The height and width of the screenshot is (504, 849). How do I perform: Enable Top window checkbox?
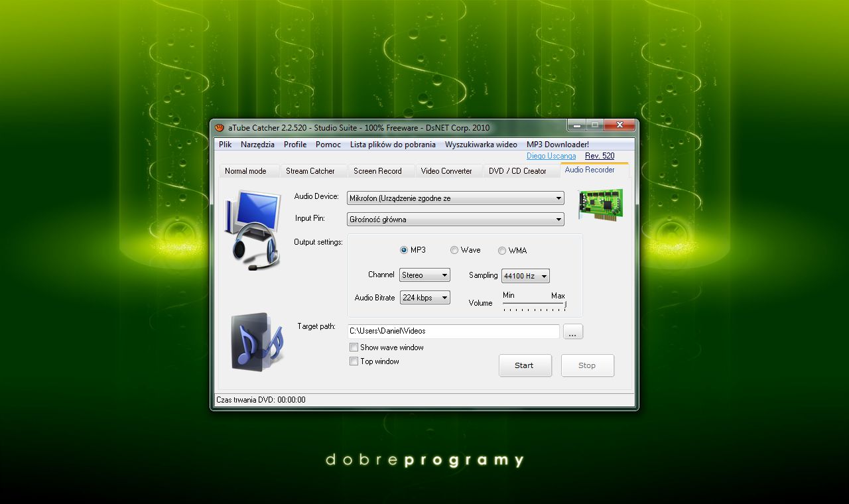click(x=375, y=361)
